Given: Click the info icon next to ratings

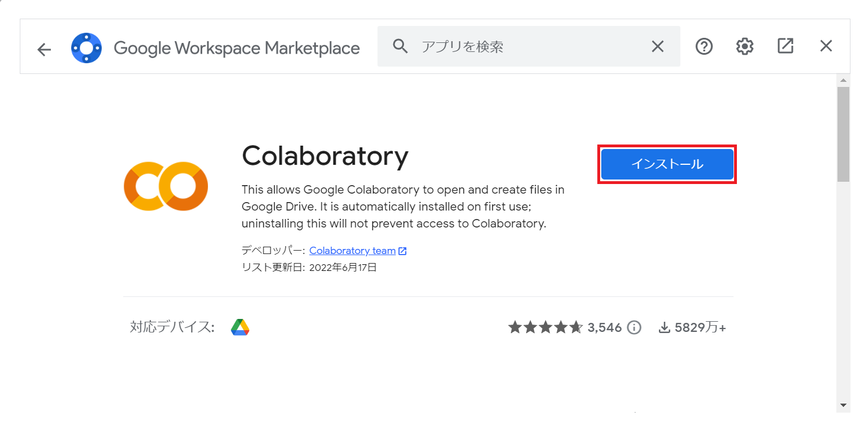Looking at the screenshot, I should coord(634,327).
